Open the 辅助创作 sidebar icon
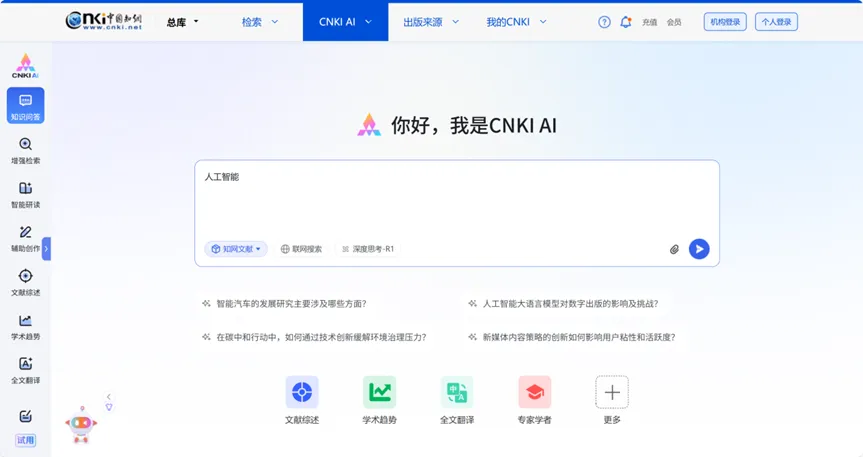The width and height of the screenshot is (863, 457). [25, 239]
